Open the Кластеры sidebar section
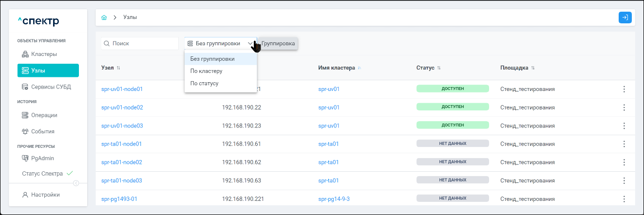 tap(44, 54)
